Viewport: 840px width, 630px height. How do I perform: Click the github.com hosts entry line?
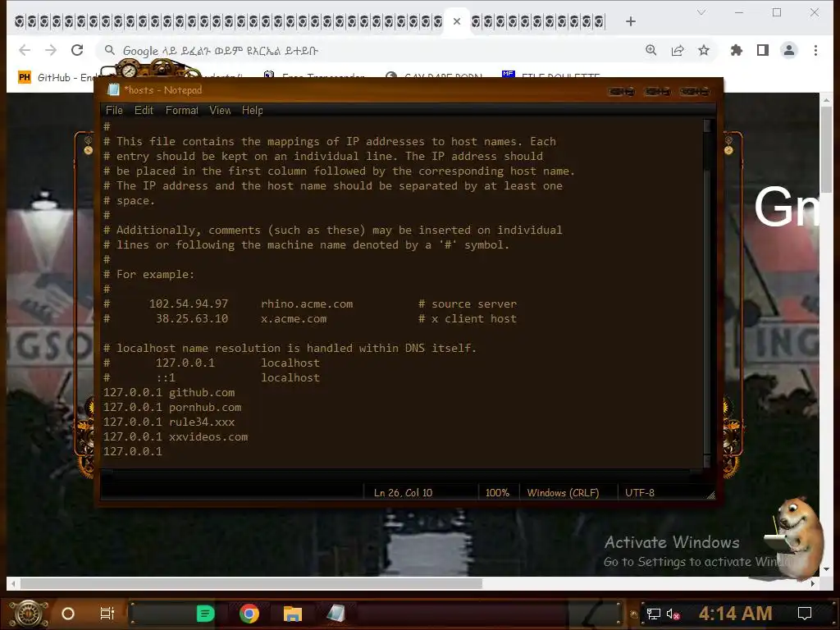(x=169, y=392)
